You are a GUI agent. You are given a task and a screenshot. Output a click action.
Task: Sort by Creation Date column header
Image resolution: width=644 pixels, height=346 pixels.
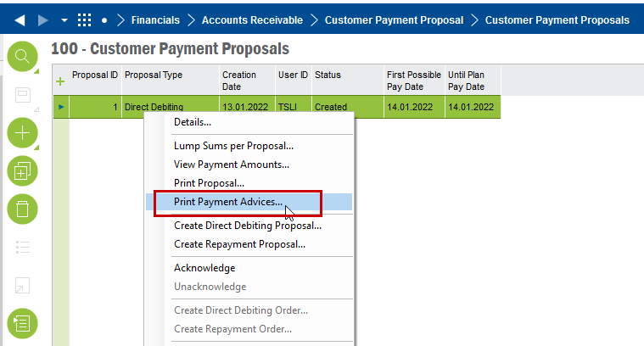247,81
